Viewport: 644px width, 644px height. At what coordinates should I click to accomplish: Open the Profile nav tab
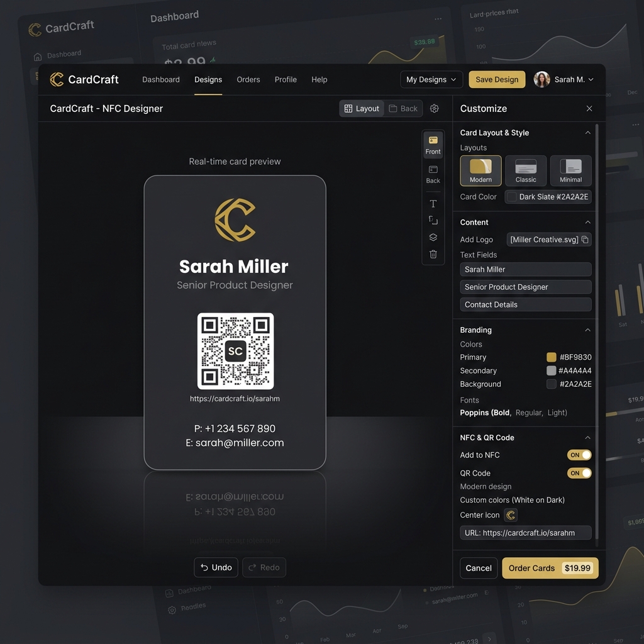click(x=286, y=79)
